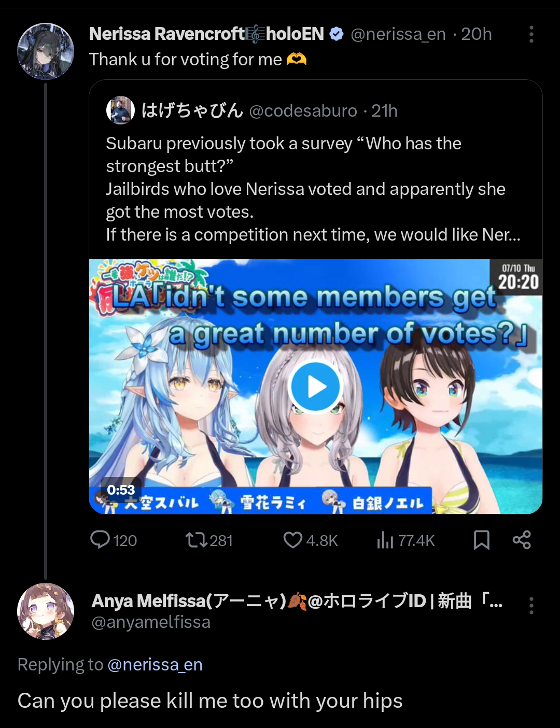Open Anya Melfissa's profile avatar

(46, 611)
